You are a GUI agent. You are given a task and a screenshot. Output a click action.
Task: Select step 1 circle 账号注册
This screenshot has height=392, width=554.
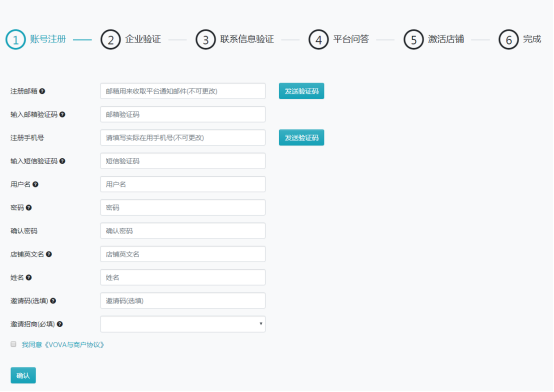click(15, 40)
